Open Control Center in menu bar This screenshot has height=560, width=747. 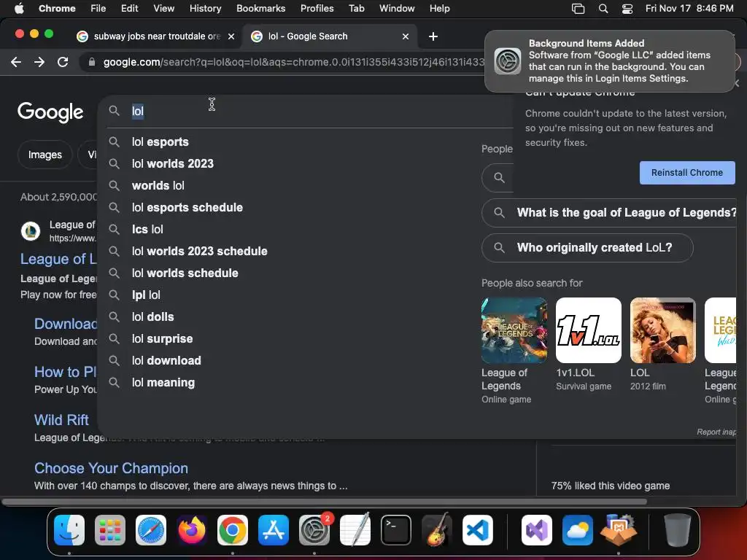tap(627, 9)
